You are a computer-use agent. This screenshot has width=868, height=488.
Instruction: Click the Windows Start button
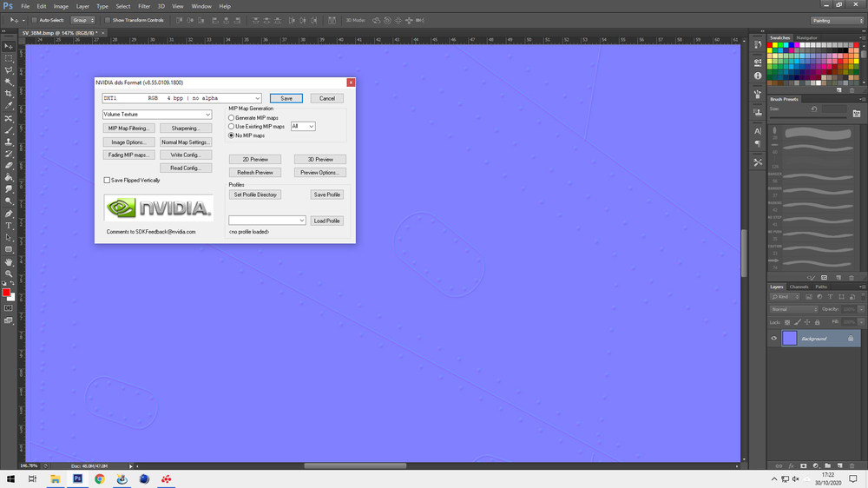(x=10, y=479)
